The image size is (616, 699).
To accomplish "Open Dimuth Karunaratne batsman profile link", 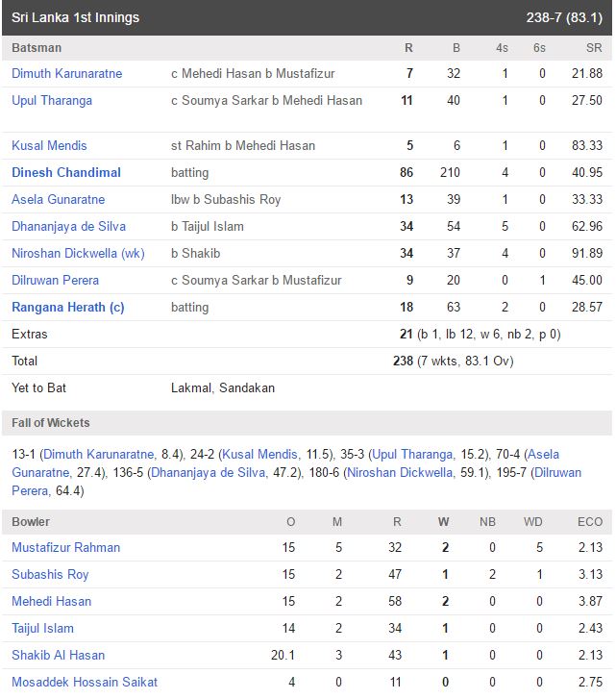I will pyautogui.click(x=67, y=74).
